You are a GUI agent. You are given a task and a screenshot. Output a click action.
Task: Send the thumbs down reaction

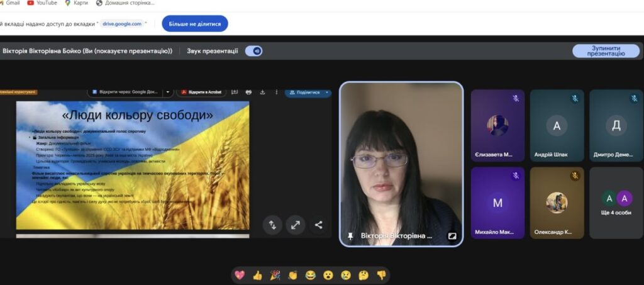pyautogui.click(x=381, y=275)
